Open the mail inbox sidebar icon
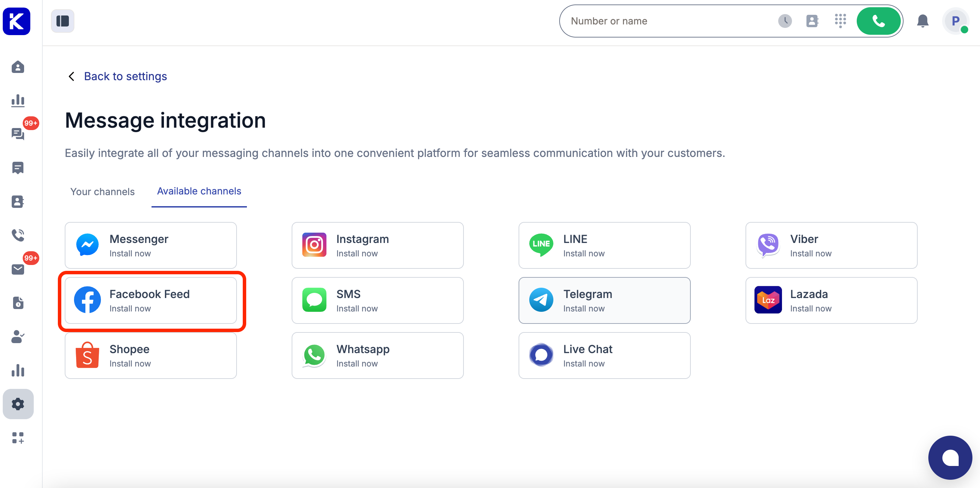Viewport: 980px width, 488px height. [x=18, y=269]
